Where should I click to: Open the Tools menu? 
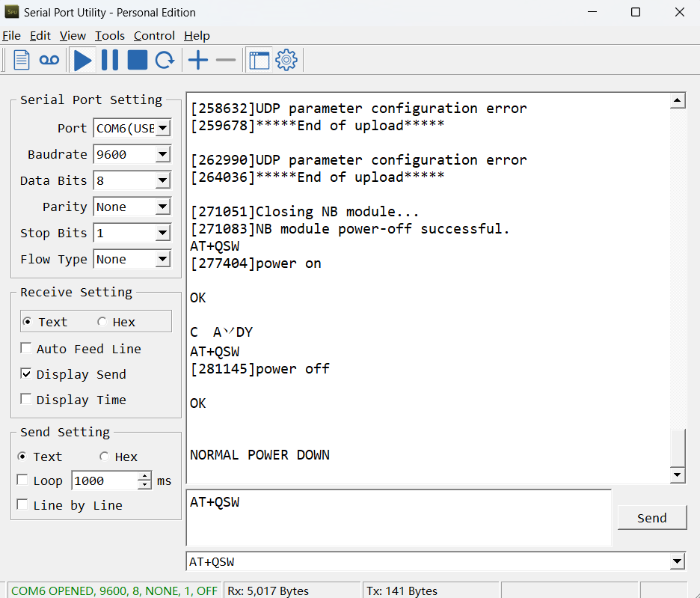tap(109, 36)
